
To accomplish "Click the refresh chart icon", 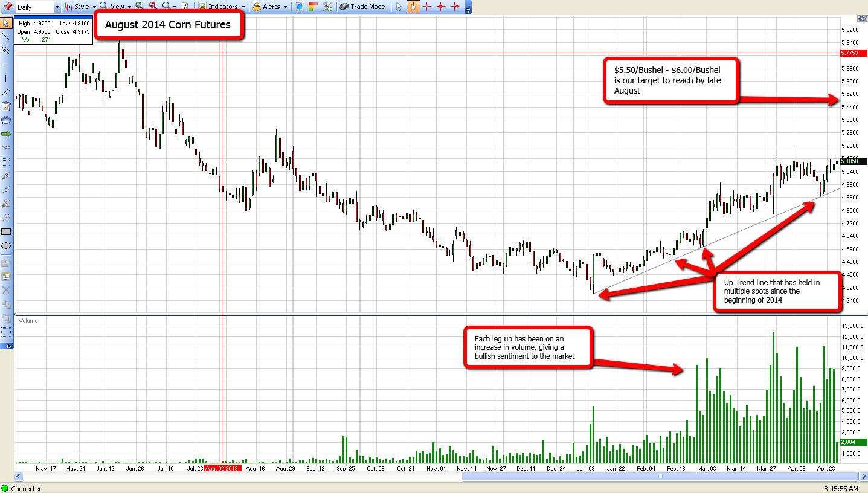I will [185, 7].
